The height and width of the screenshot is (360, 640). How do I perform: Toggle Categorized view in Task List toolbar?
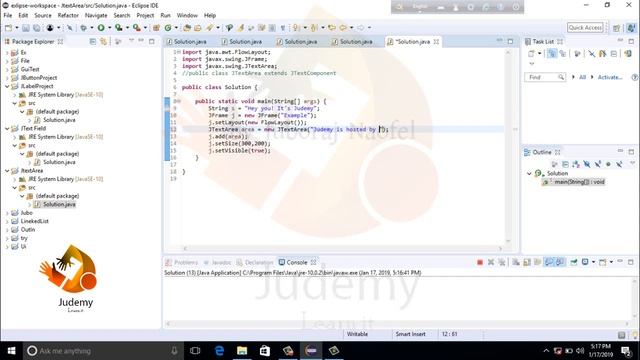click(552, 53)
